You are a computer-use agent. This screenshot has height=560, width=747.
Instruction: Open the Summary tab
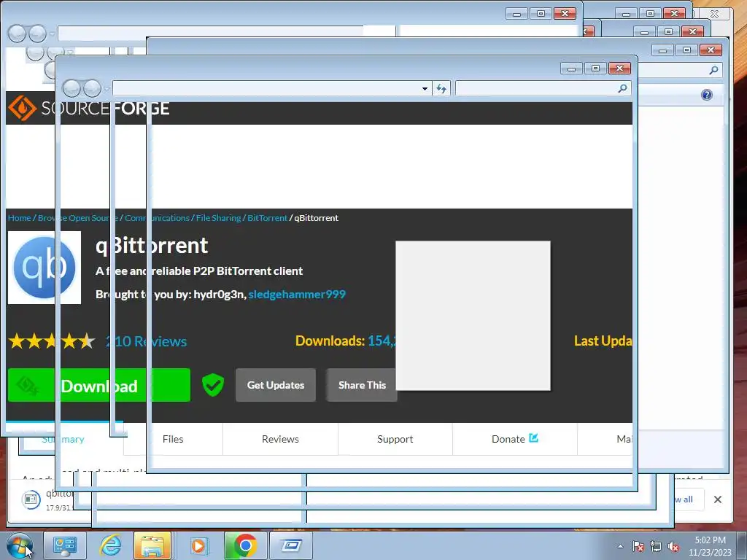[63, 439]
